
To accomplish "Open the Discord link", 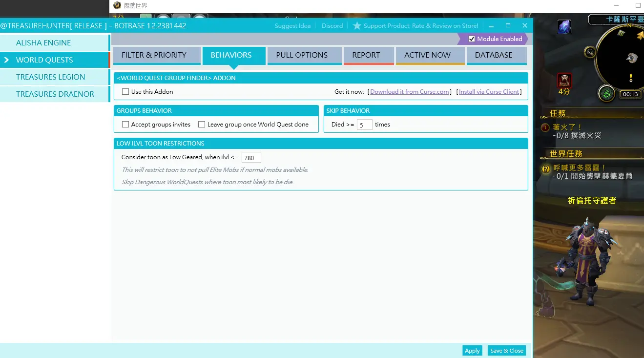I will tap(332, 26).
